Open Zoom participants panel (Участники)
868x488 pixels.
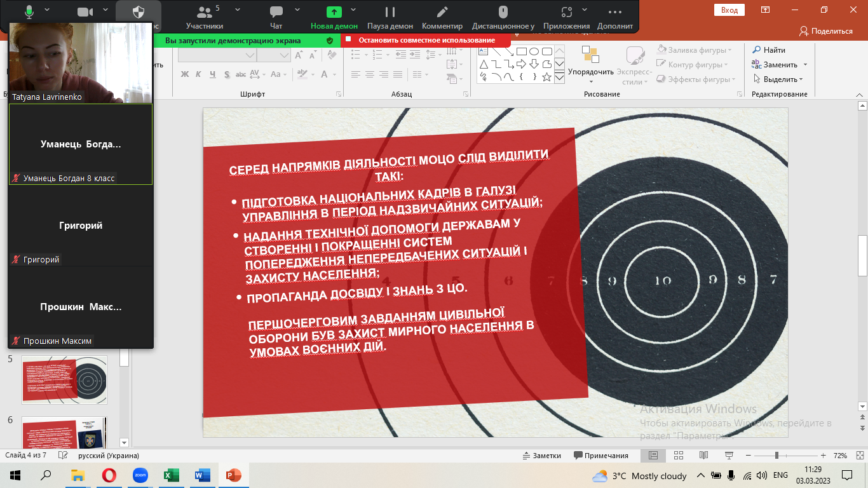pos(205,17)
